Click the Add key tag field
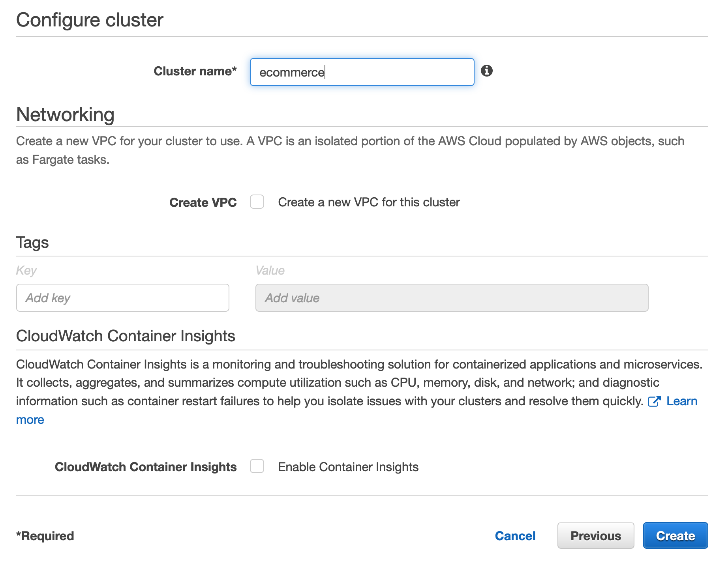 pos(123,298)
